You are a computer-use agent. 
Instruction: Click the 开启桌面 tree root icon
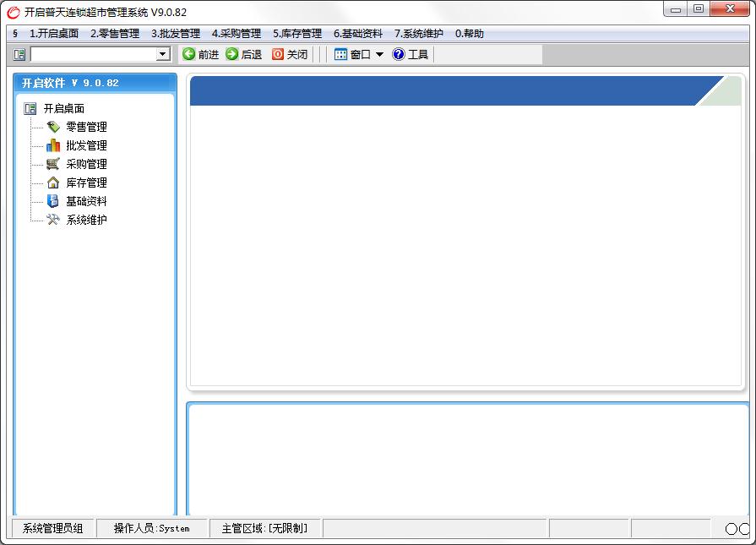30,108
